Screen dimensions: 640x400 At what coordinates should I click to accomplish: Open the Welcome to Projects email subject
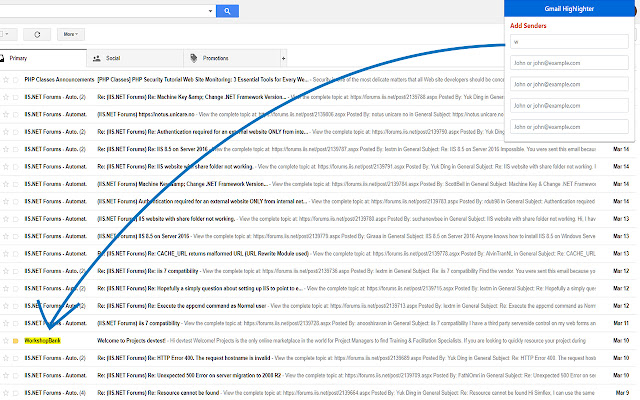tap(131, 340)
